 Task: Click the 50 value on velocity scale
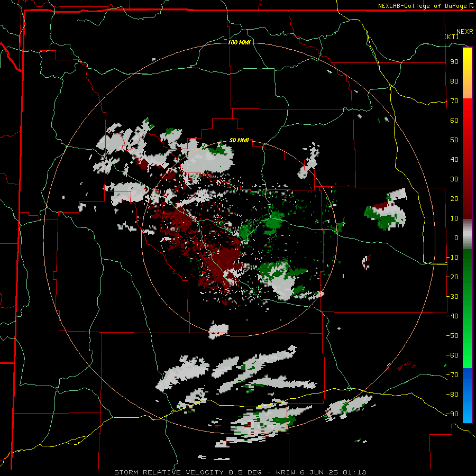[454, 140]
